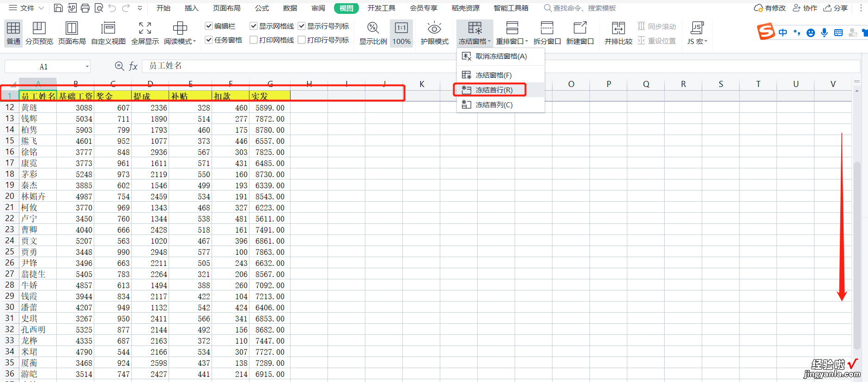Click the Undo arrow
The height and width of the screenshot is (382, 868).
coord(112,8)
